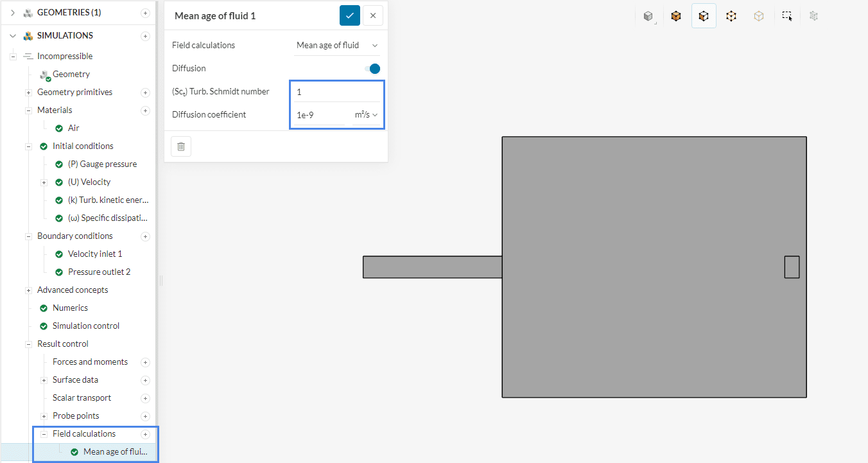Switch to the edge selection mode icon
Viewport: 868px width, 463px height.
(731, 16)
